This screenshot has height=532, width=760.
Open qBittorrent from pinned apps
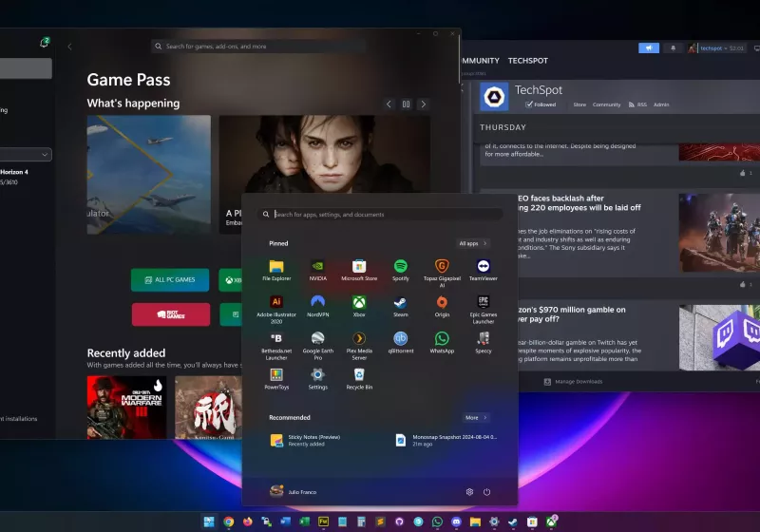pyautogui.click(x=400, y=338)
